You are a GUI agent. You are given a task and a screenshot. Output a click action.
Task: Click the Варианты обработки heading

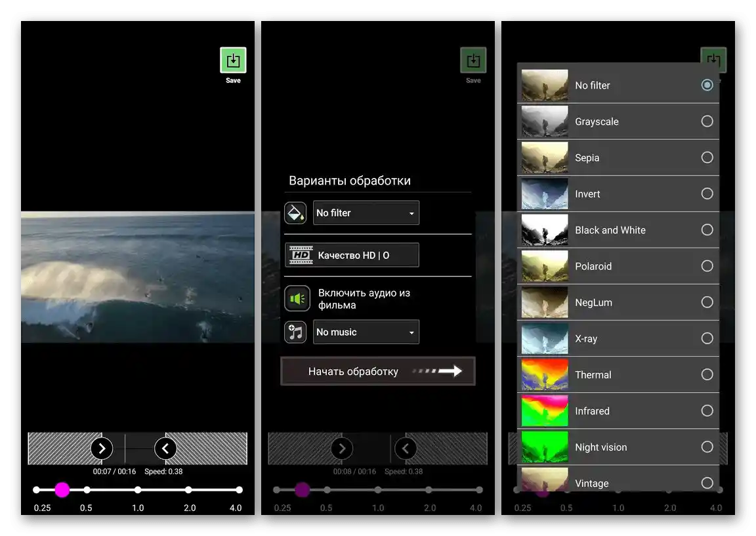click(350, 181)
